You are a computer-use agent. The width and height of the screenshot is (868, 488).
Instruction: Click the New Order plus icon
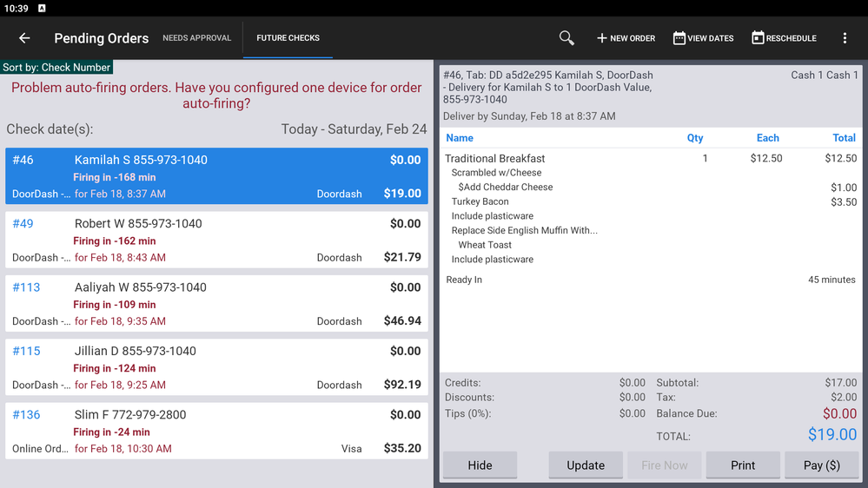pos(601,38)
